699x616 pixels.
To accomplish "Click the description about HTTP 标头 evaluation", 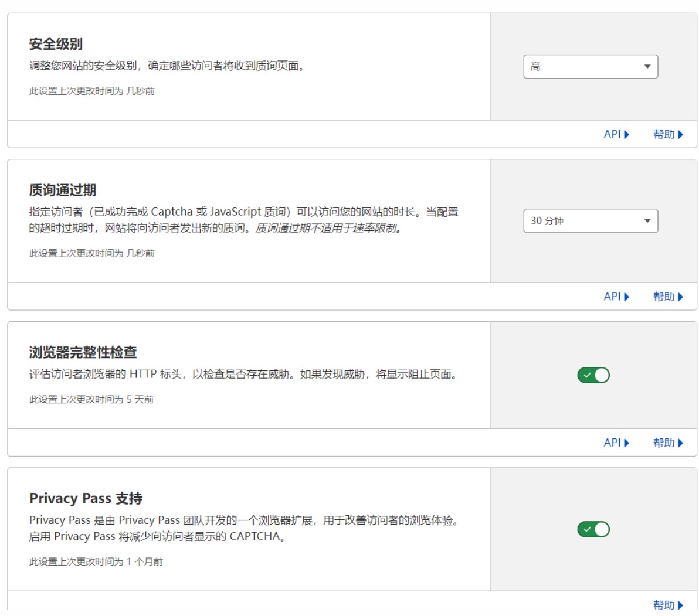I will (x=244, y=374).
